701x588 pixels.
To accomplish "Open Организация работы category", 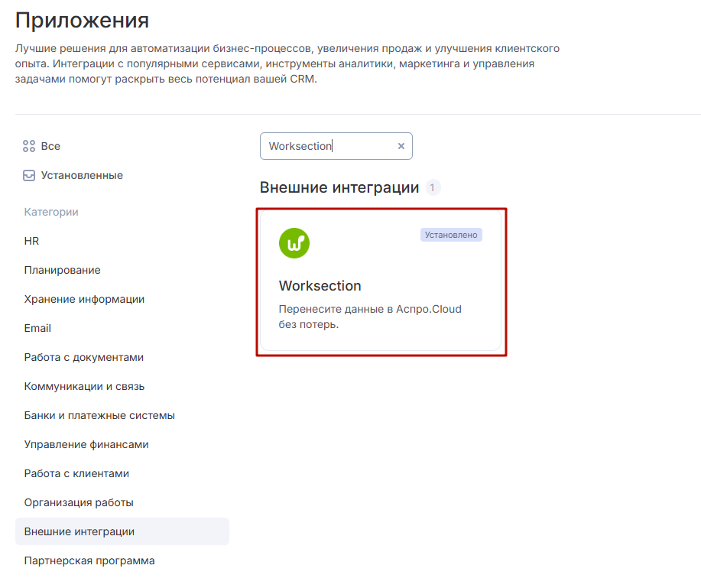I will coord(79,502).
